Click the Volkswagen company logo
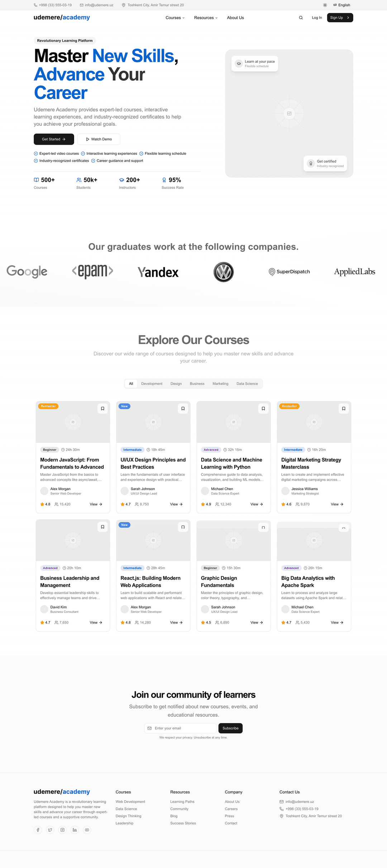The width and height of the screenshot is (387, 868). (x=224, y=272)
